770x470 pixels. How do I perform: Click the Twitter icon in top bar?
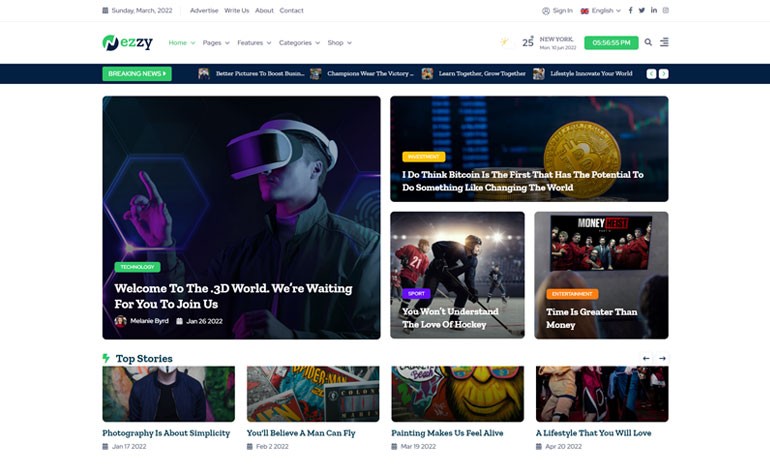click(x=641, y=10)
